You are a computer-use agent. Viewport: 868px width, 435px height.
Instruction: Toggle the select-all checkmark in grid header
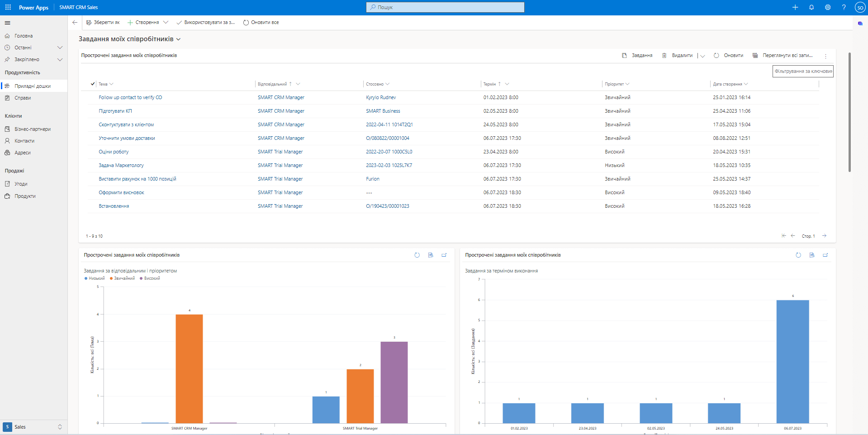click(x=93, y=84)
